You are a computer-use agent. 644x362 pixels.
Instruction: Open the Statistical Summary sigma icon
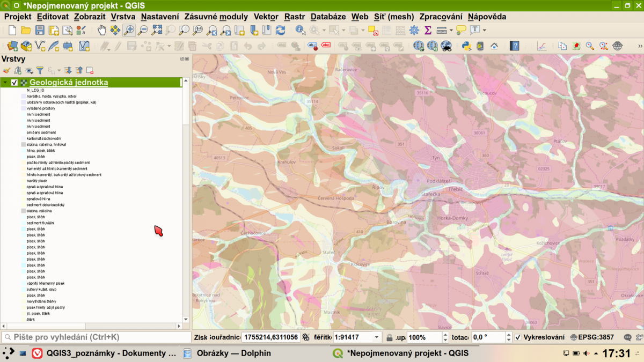click(x=428, y=31)
